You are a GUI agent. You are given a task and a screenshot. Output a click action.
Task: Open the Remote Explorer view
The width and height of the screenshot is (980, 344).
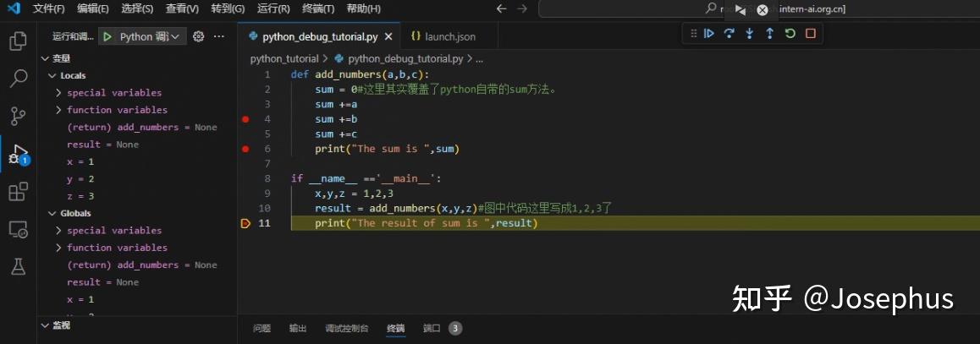point(18,229)
